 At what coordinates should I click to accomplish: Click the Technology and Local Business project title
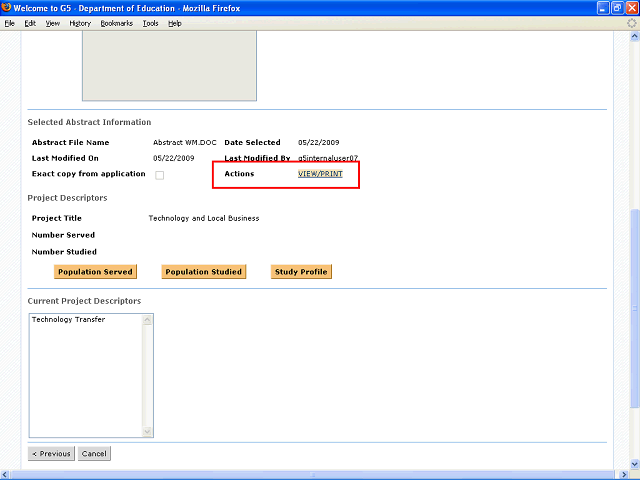[204, 218]
